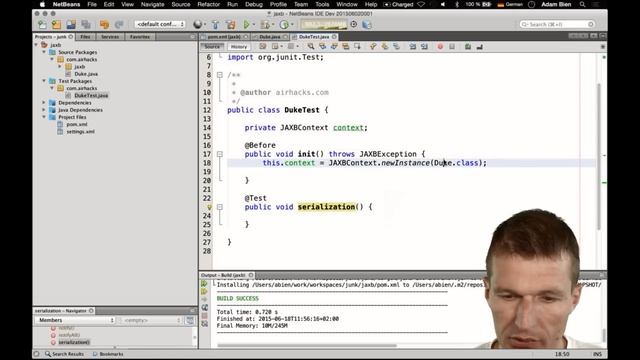
Task: Click the globe browser icon in the toolbar
Action: tap(198, 24)
